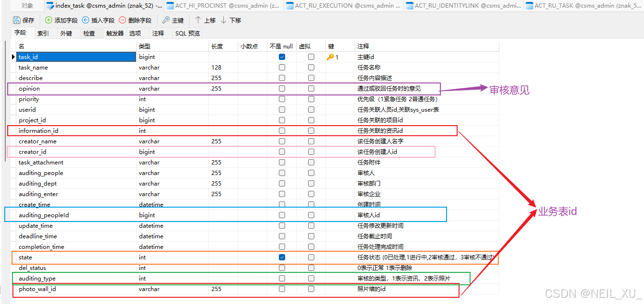This screenshot has height=304, width=644.
Task: Toggle not-null checkbox for opinion row
Action: tap(282, 88)
